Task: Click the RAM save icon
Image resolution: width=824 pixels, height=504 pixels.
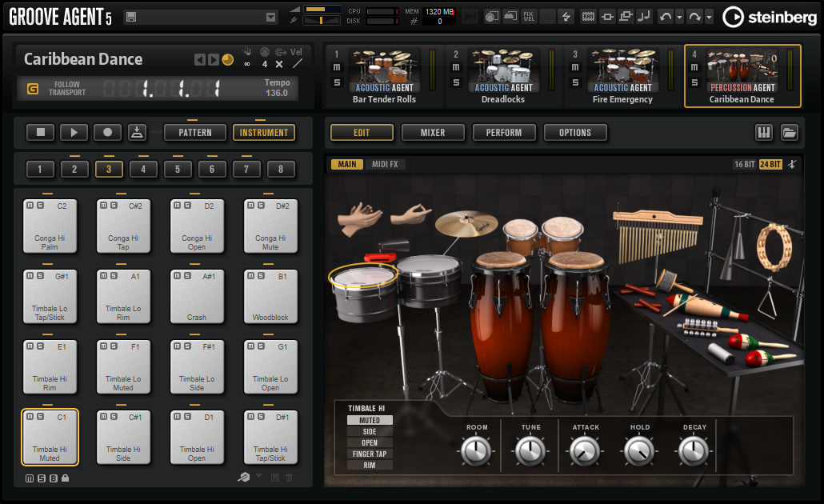Action: click(x=589, y=17)
